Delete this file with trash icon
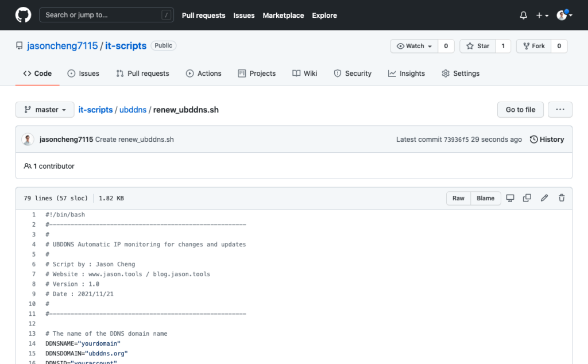Screen dimensions: 588x364 click(x=562, y=198)
